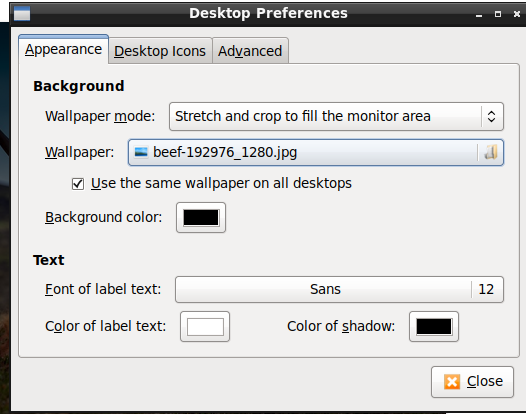The image size is (526, 414).
Task: Maximize the Desktop Preferences window
Action: pyautogui.click(x=498, y=14)
